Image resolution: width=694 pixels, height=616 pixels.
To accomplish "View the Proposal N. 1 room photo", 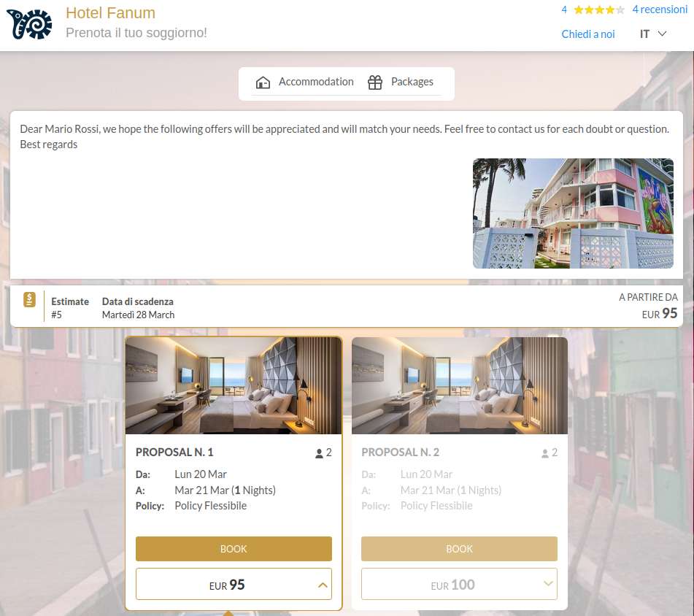I will coord(234,385).
